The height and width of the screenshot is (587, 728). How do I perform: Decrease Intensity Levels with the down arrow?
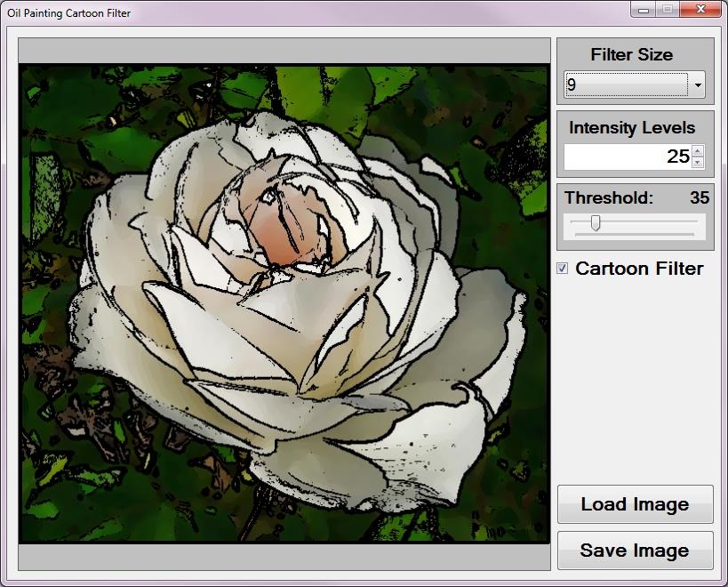(697, 162)
